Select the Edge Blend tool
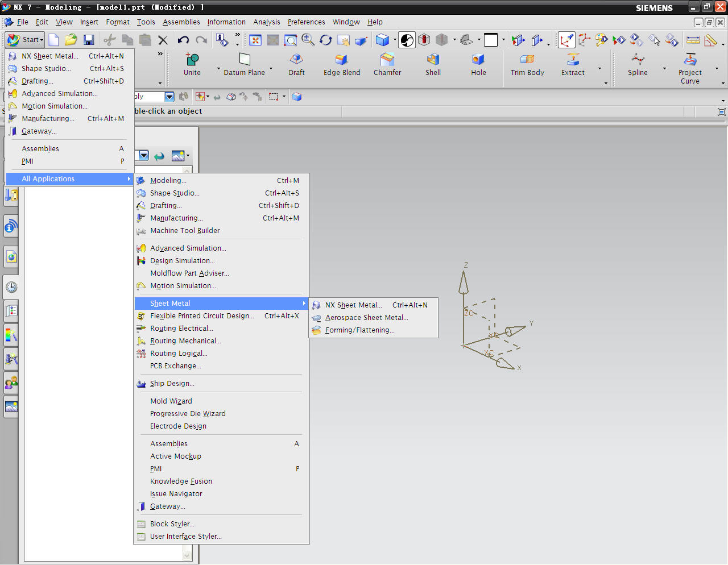 [342, 64]
